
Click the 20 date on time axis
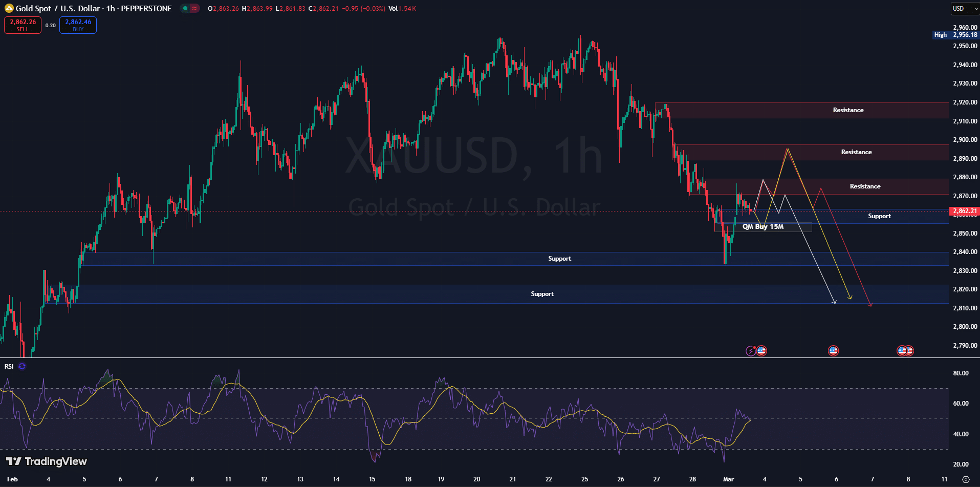coord(476,479)
